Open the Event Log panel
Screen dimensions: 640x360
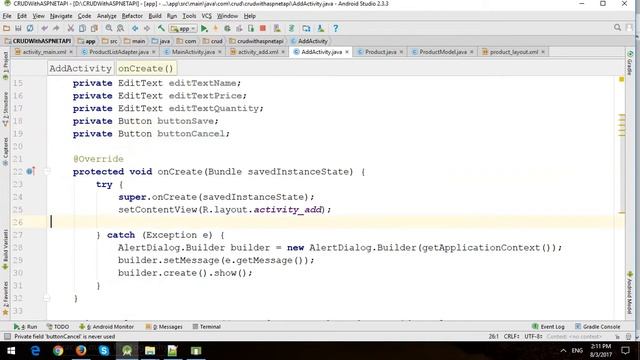[548, 327]
